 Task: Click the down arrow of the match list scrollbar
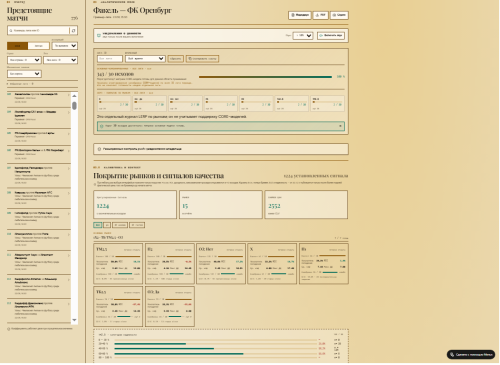click(74, 320)
